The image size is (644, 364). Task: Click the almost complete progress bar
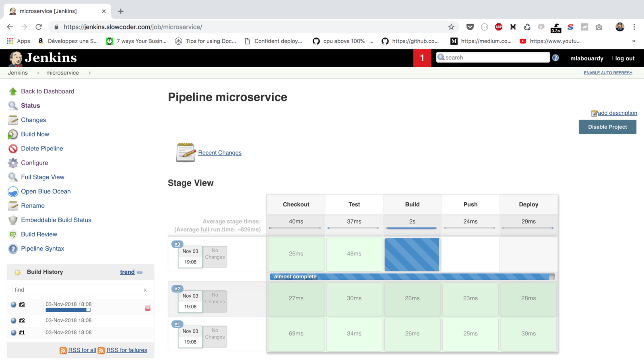[412, 277]
